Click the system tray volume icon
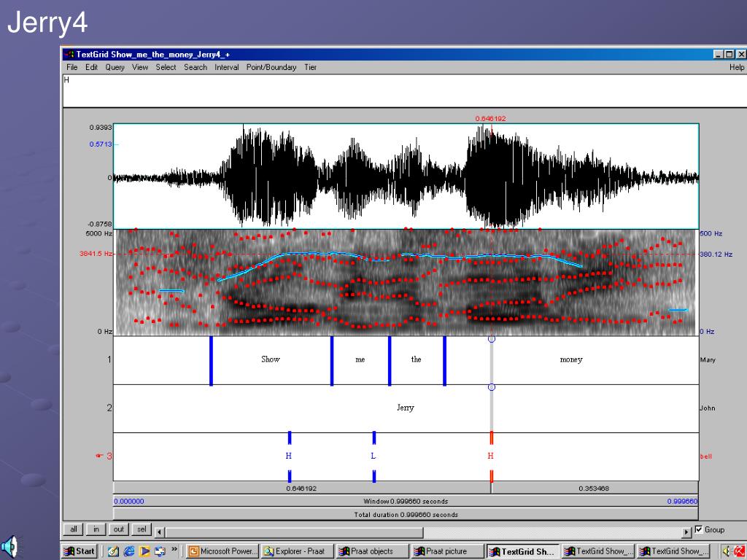 726,551
